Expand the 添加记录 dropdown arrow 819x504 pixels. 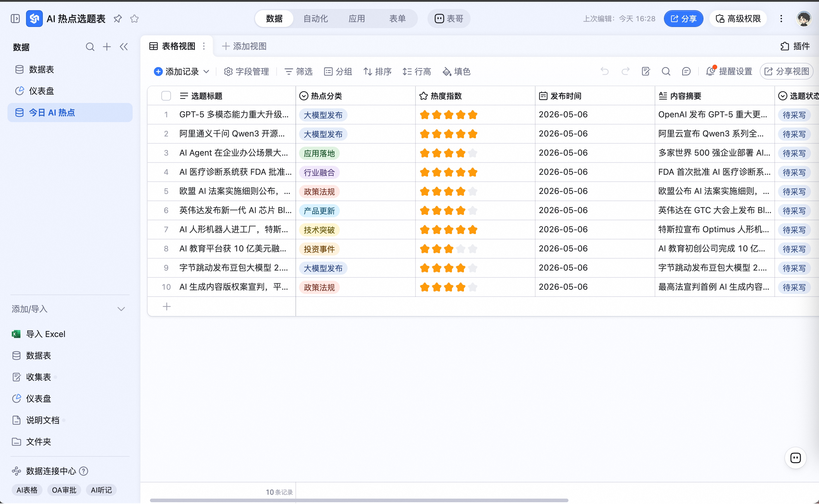tap(206, 72)
